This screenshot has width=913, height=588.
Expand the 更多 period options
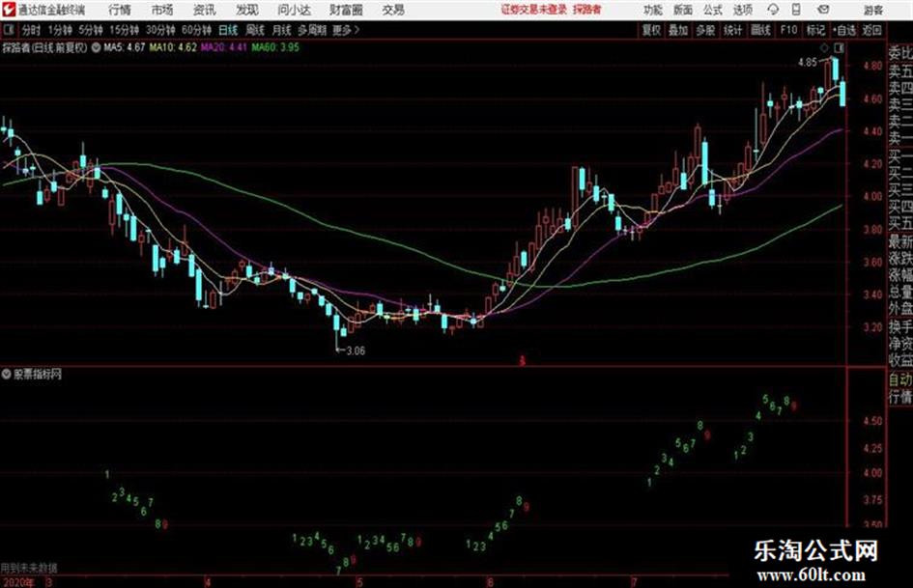pyautogui.click(x=346, y=30)
